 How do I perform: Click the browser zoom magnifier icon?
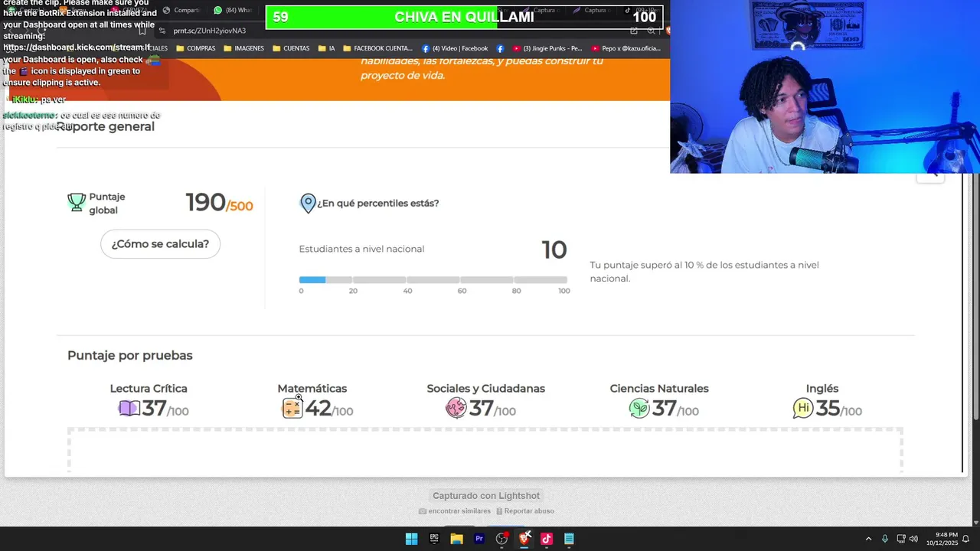(652, 31)
